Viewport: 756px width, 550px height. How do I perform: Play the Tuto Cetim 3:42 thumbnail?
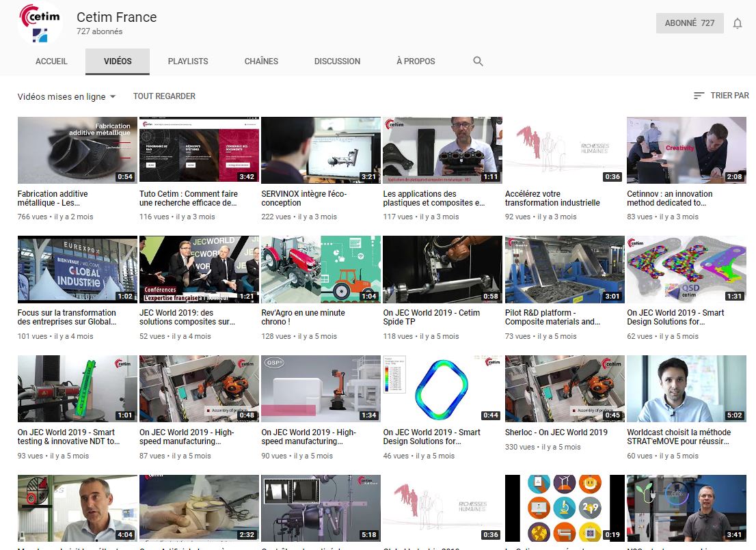[199, 150]
